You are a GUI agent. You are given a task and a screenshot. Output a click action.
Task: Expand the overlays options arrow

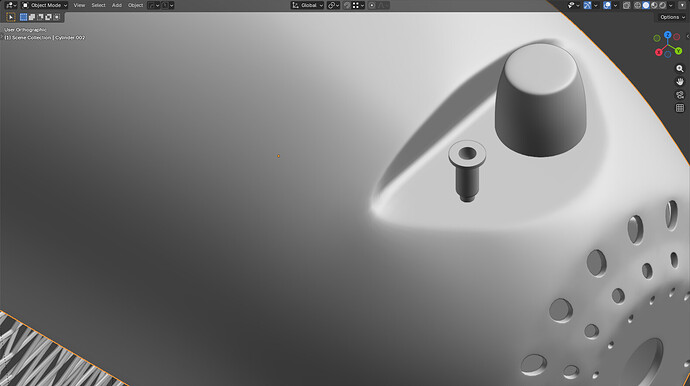pos(615,5)
